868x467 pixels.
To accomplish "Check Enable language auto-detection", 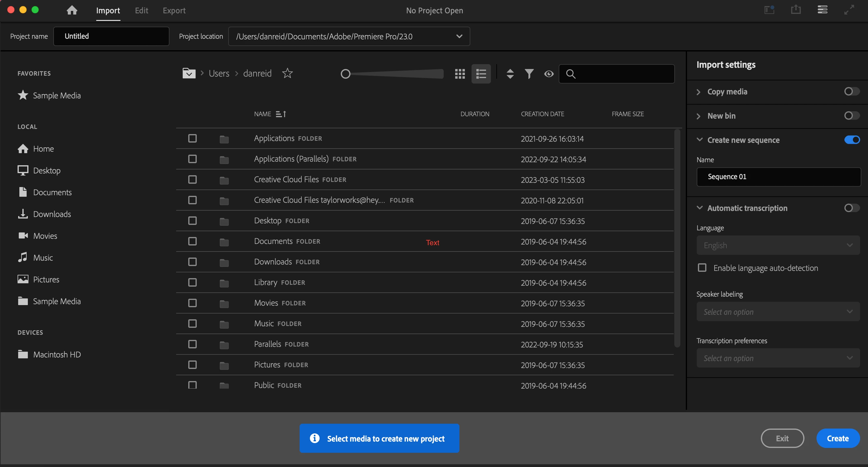I will 702,268.
